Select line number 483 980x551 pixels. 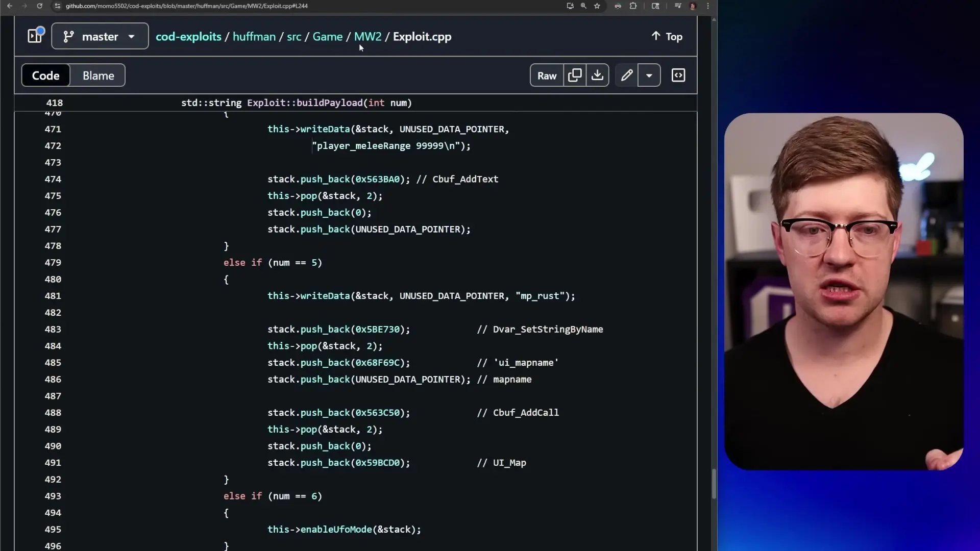click(53, 329)
